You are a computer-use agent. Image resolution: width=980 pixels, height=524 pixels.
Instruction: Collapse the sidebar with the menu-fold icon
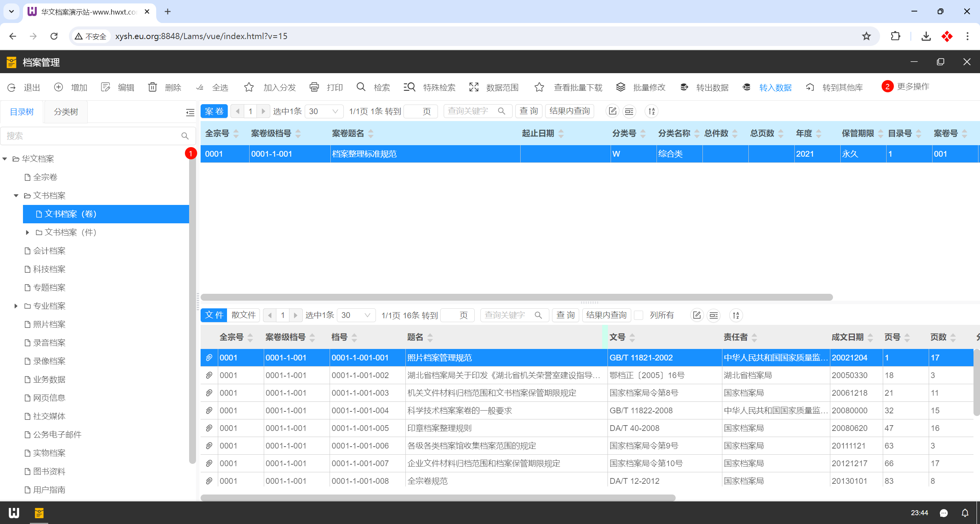coord(190,112)
